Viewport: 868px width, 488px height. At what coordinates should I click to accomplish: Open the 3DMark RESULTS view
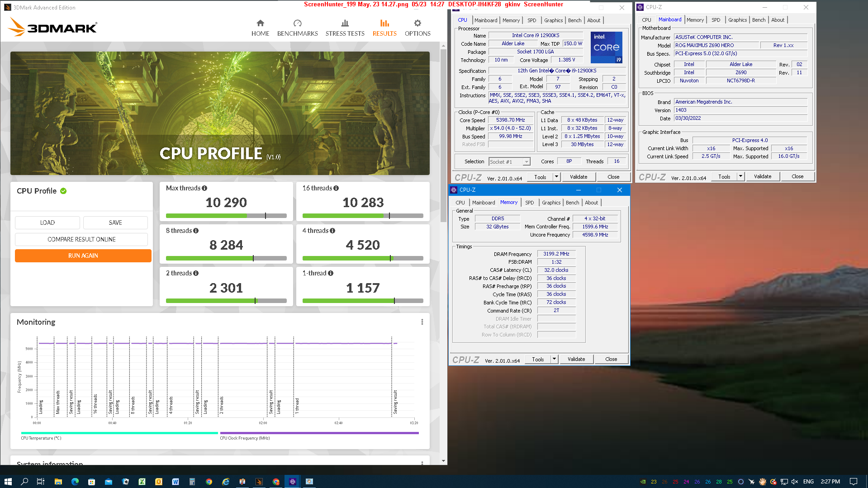[384, 28]
